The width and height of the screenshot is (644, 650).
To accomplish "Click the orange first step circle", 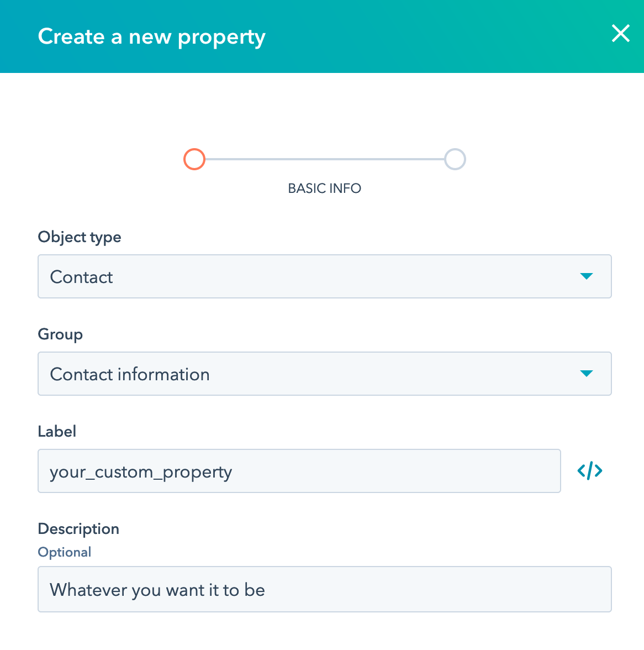I will coord(194,159).
